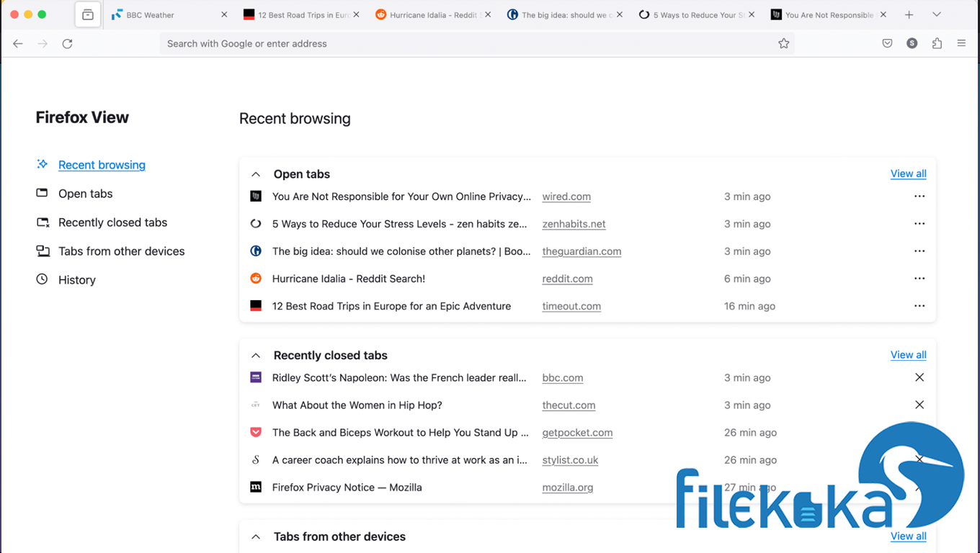Click the Mozilla favicon beside Firefox Privacy Notice
Image resolution: width=980 pixels, height=553 pixels.
click(x=256, y=487)
